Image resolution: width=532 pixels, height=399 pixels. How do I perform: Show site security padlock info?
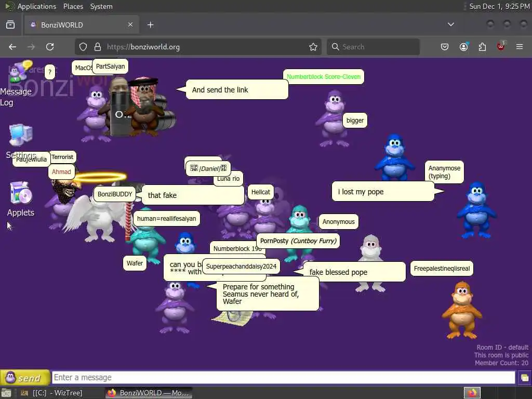point(97,47)
